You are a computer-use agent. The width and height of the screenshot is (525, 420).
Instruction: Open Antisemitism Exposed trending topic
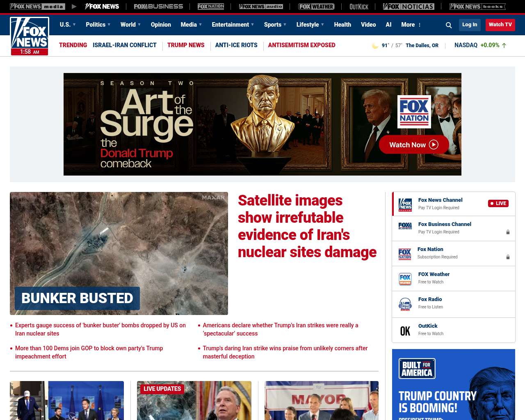[301, 45]
